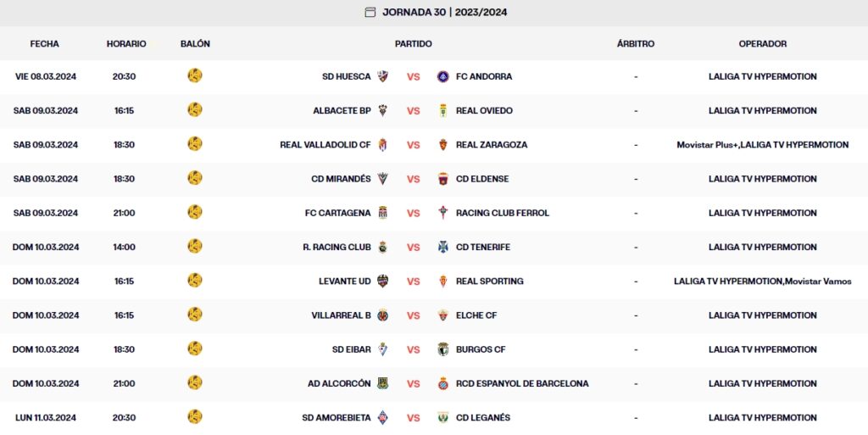Viewport: 868px width, 435px height.
Task: Click the calendar icon beside Jornada 30
Action: tap(370, 12)
